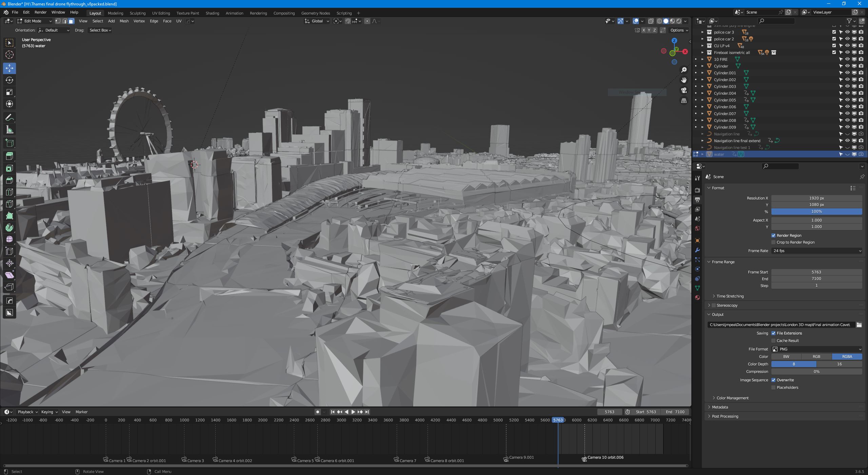
Task: Open the File Format PNG dropdown
Action: (x=816, y=349)
